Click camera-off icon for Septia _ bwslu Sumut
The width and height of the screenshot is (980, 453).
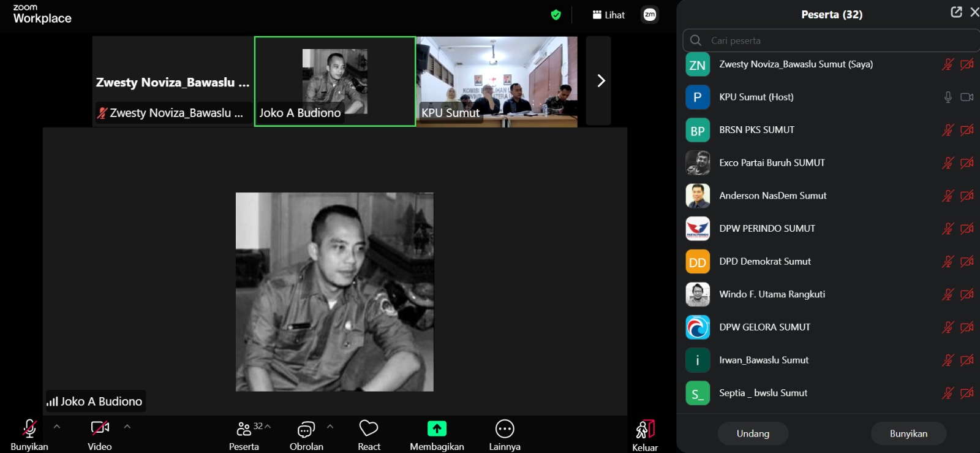tap(967, 393)
